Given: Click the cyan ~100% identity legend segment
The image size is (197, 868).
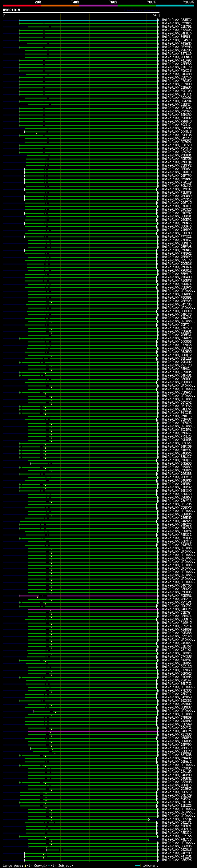Looking at the screenshot, I should point(175,6).
